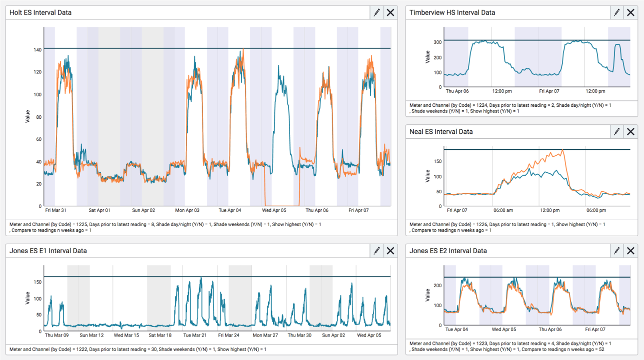Close the Jones ES E2 Interval Data panel
The width and height of the screenshot is (644, 360).
click(x=630, y=251)
